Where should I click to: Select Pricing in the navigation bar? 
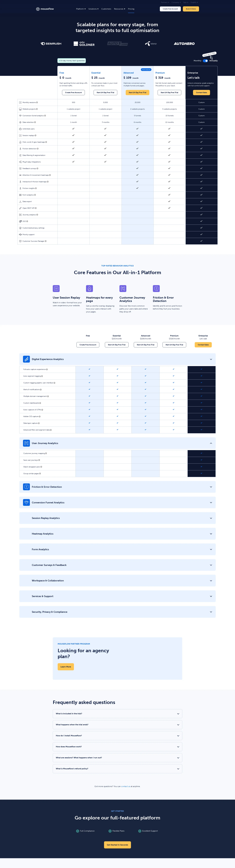pos(131,9)
